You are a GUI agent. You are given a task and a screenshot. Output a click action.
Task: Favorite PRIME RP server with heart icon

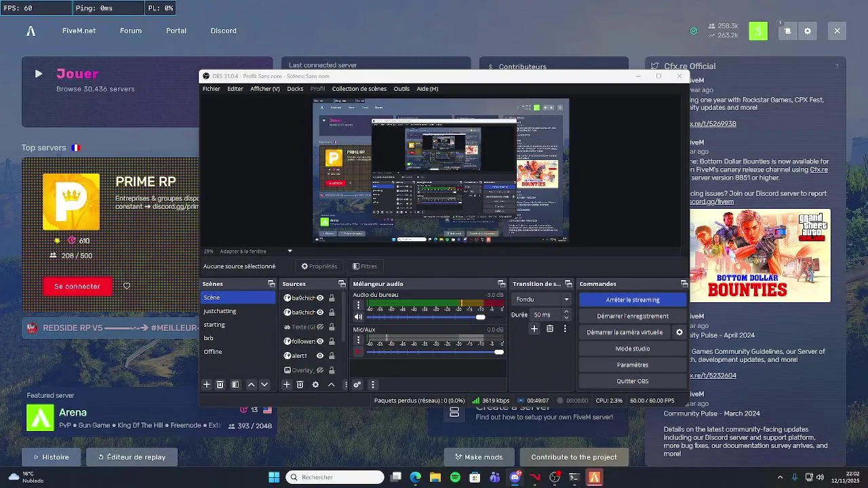pyautogui.click(x=127, y=286)
